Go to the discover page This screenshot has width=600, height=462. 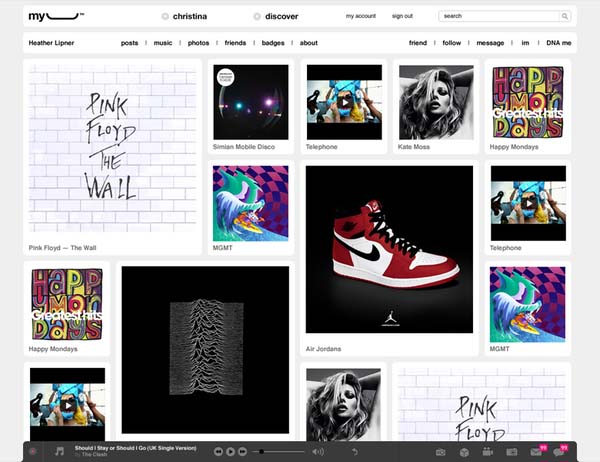(282, 16)
